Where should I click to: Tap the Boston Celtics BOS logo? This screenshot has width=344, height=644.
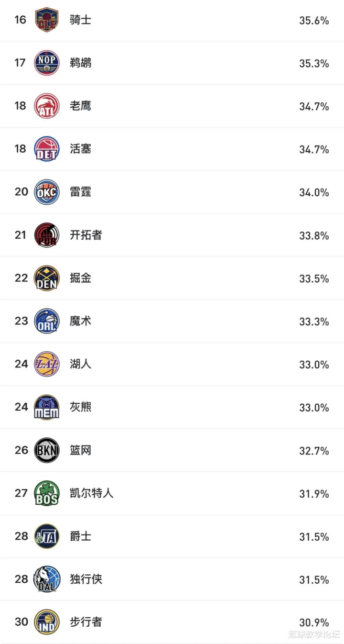47,493
